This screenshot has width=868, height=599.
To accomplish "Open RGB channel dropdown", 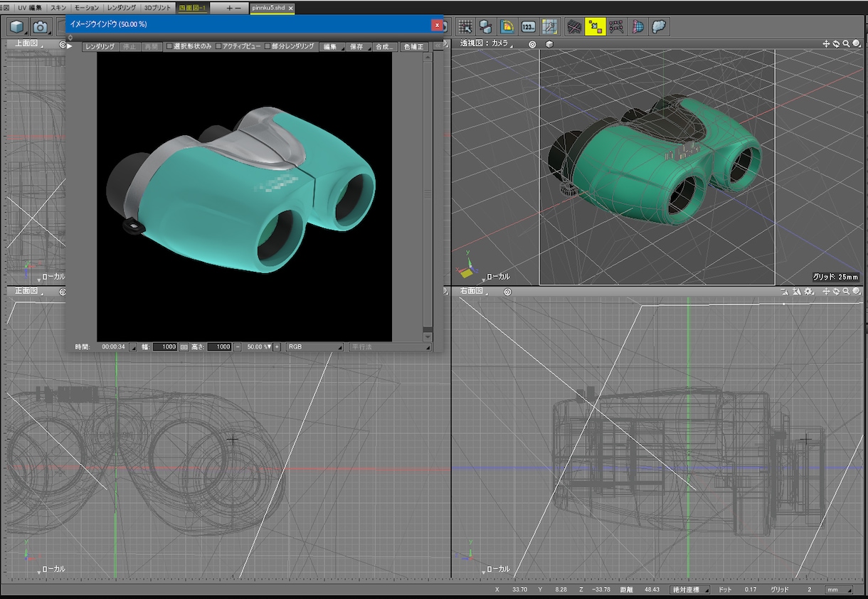I will coord(314,346).
